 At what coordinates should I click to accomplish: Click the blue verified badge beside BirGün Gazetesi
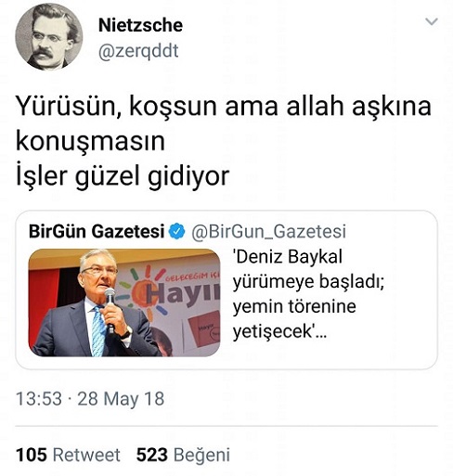[x=176, y=231]
